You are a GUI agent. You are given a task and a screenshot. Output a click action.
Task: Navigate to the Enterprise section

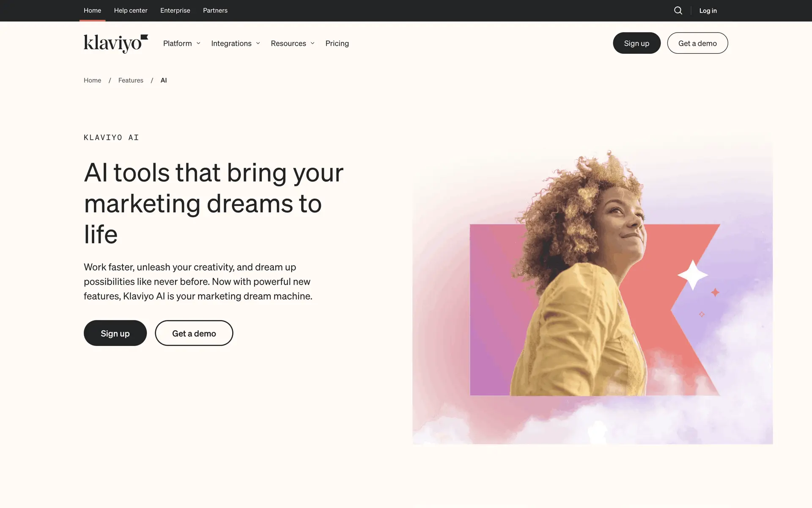pyautogui.click(x=175, y=11)
